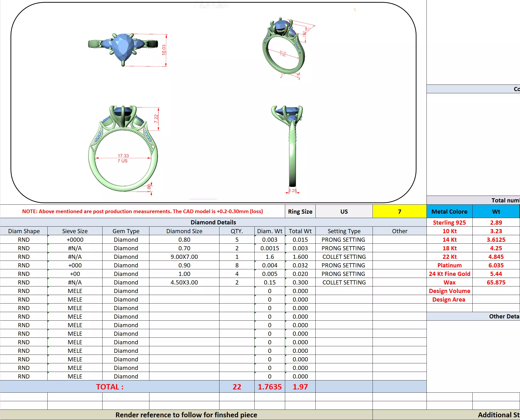Image resolution: width=520 pixels, height=420 pixels.
Task: Click the front-view ring render with 17.33
Action: pos(123,149)
